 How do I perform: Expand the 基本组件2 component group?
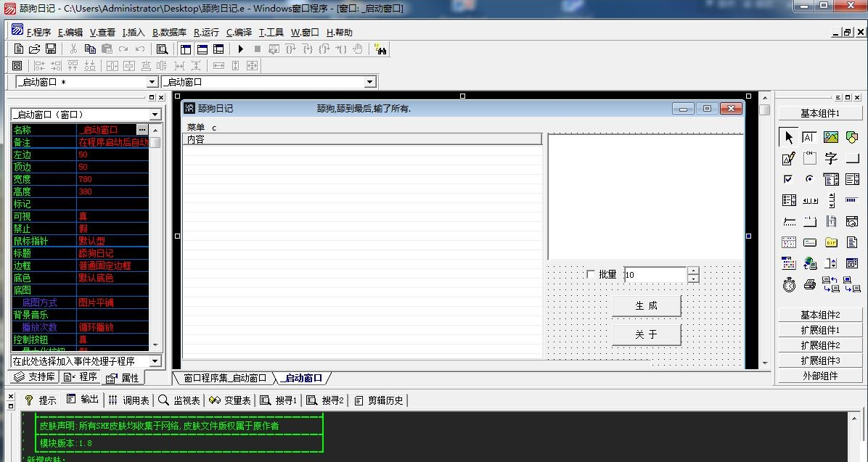click(820, 315)
